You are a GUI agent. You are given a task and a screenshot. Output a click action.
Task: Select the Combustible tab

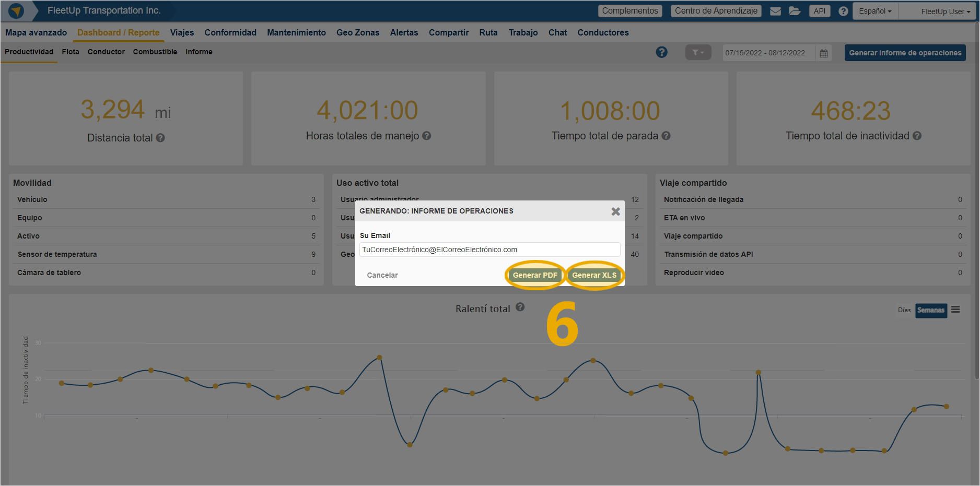[x=155, y=52]
